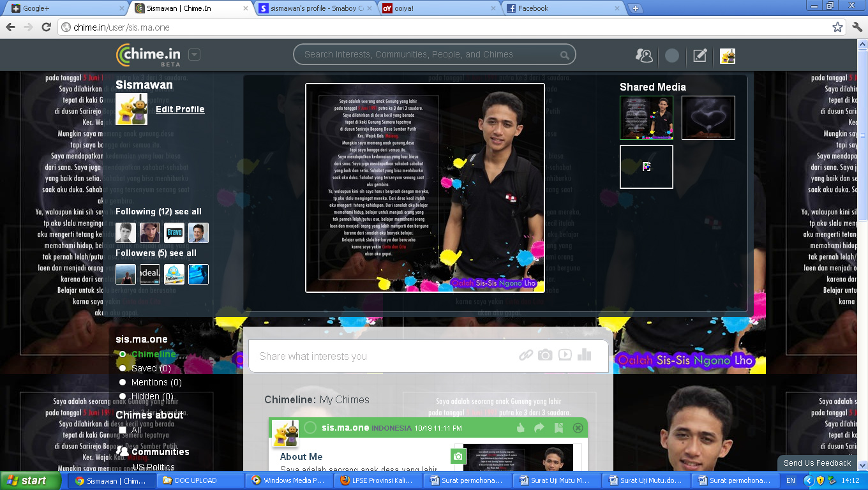Click the Send Us Feedback button
This screenshot has width=868, height=490.
click(x=817, y=463)
